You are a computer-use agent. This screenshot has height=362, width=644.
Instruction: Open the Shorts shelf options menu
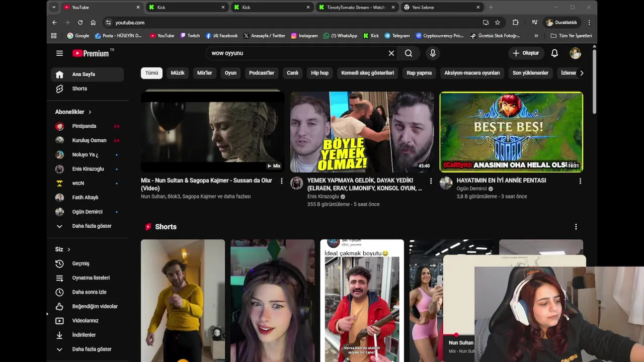(576, 227)
